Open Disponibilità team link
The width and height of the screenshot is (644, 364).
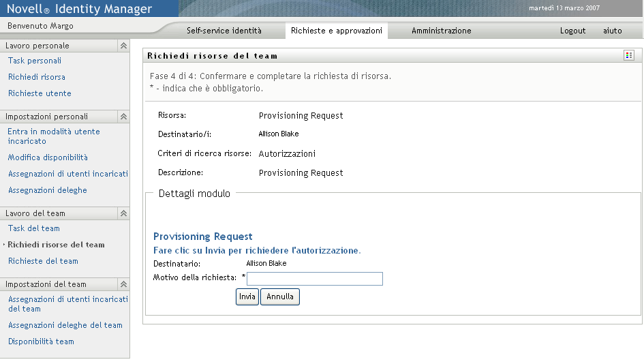click(41, 342)
